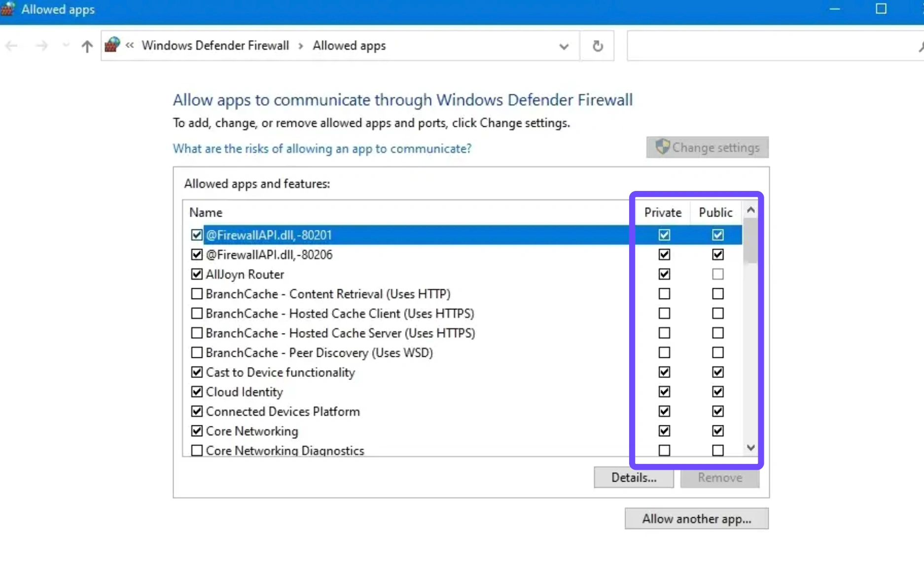Uncheck Connected Devices Platform name checkbox
Viewport: 924px width, 569px height.
tap(197, 411)
